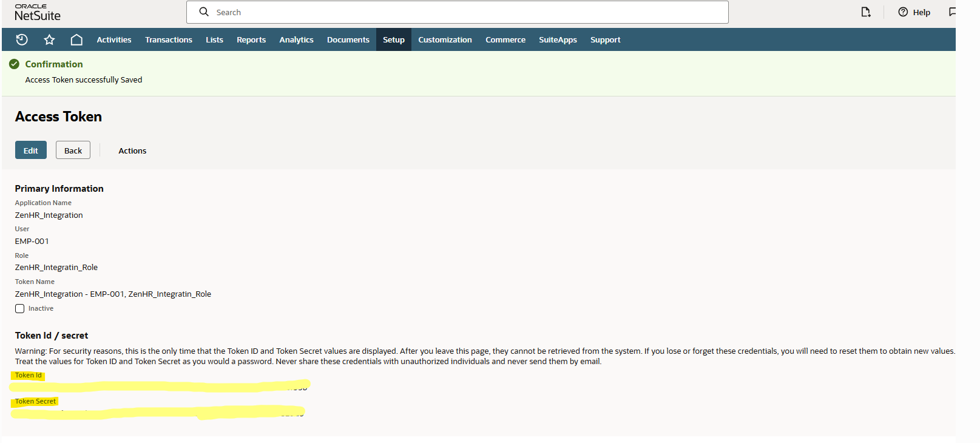Click the Oracle NetSuite logo
The image size is (980, 443).
click(x=38, y=12)
